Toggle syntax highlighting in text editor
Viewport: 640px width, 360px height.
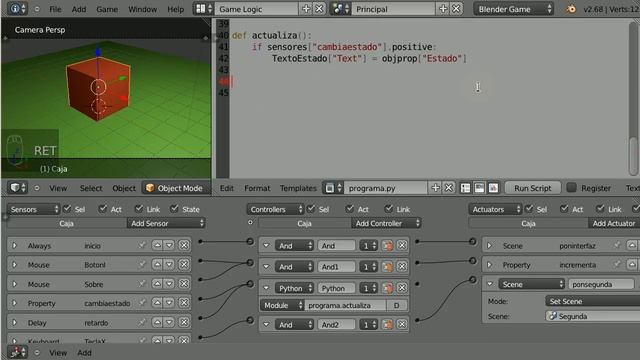point(493,188)
